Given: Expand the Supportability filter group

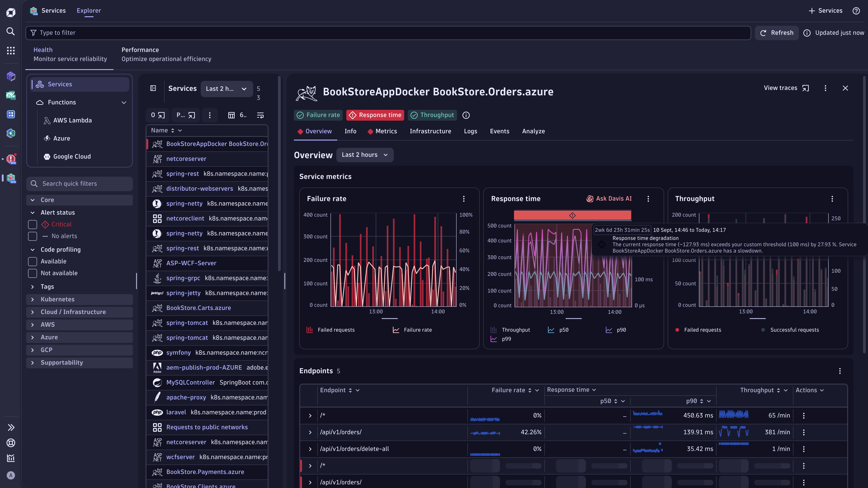Looking at the screenshot, I should click(x=80, y=363).
